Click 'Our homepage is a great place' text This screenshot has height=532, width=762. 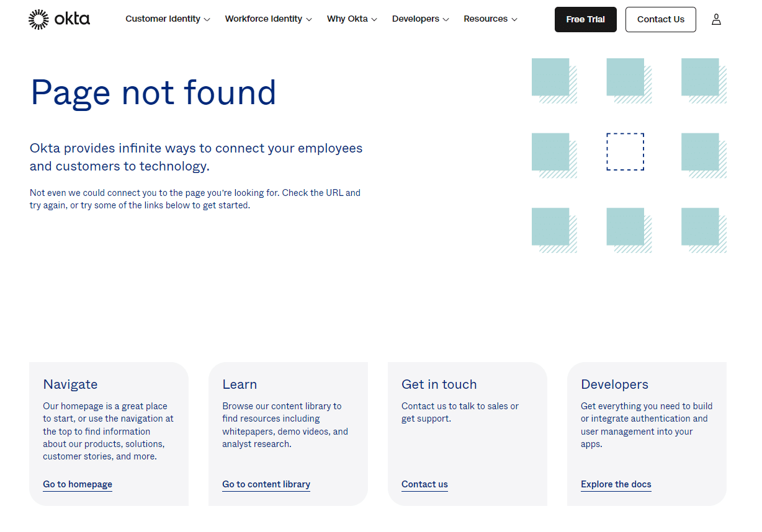(108, 432)
